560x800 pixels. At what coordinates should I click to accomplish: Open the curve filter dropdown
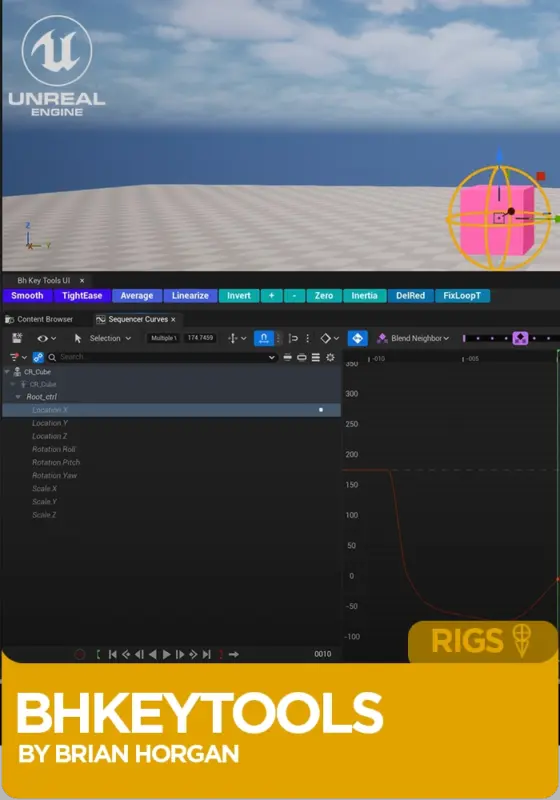tap(18, 357)
